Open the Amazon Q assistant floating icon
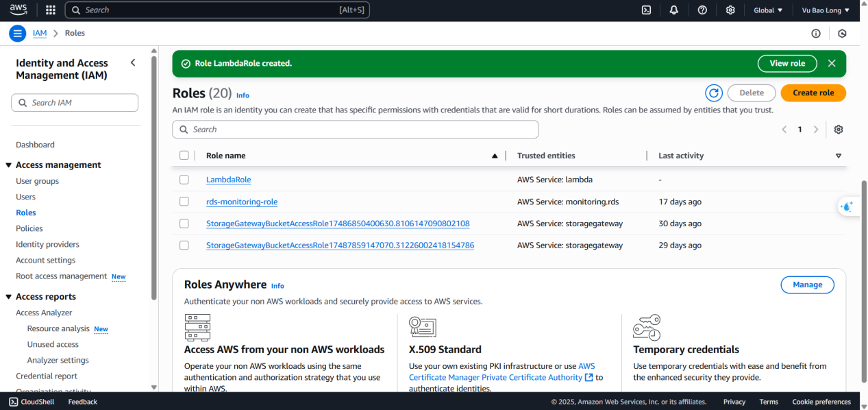Viewport: 868px width, 410px height. 847,206
